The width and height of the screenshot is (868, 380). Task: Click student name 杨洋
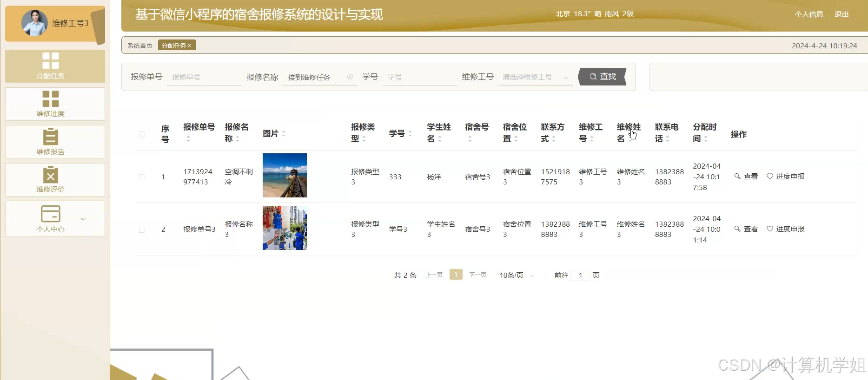(x=434, y=177)
